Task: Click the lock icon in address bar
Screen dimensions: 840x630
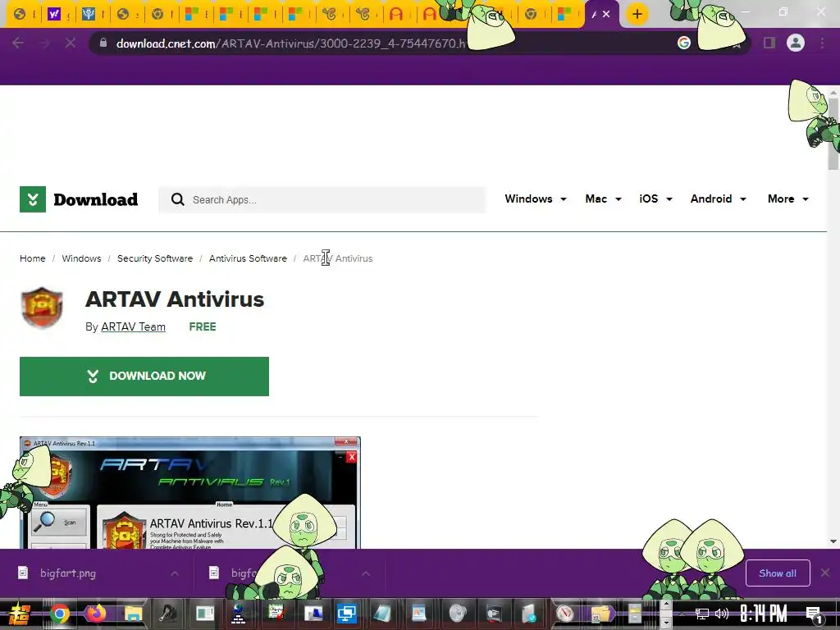Action: (103, 43)
